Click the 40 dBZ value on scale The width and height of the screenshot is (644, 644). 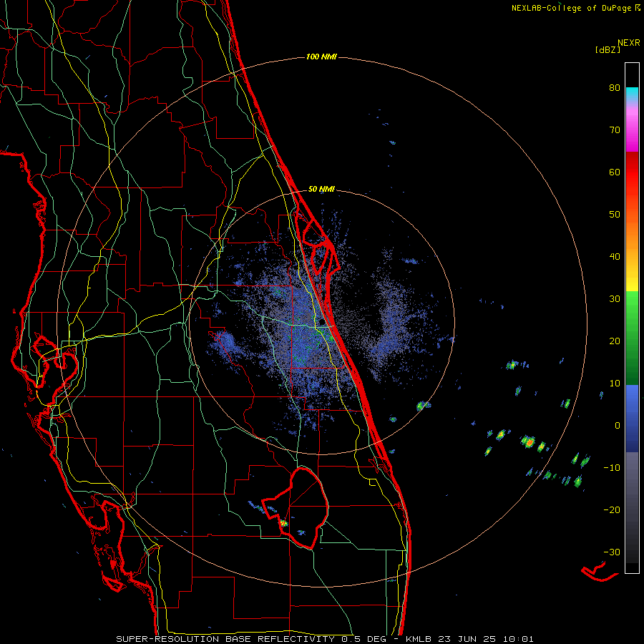point(615,257)
